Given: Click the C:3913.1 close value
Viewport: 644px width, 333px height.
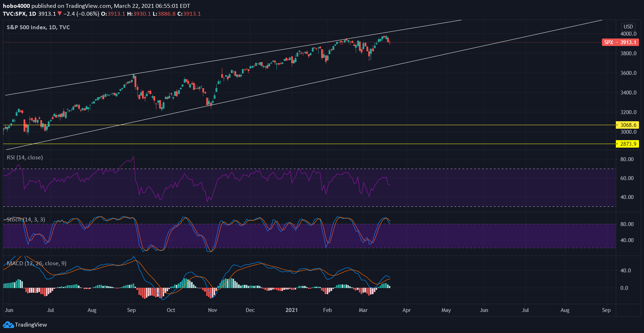Looking at the screenshot, I should 189,14.
